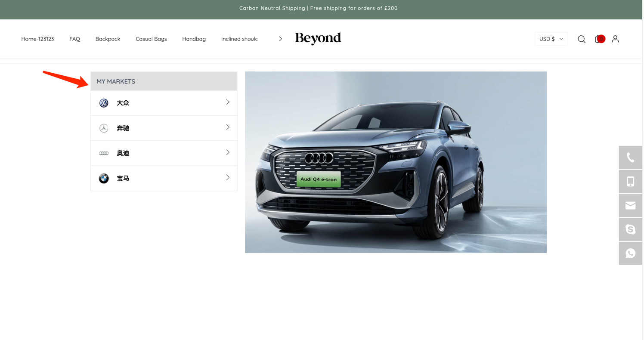Image resolution: width=644 pixels, height=340 pixels.
Task: Open the shopping cart bag icon
Action: click(x=598, y=39)
